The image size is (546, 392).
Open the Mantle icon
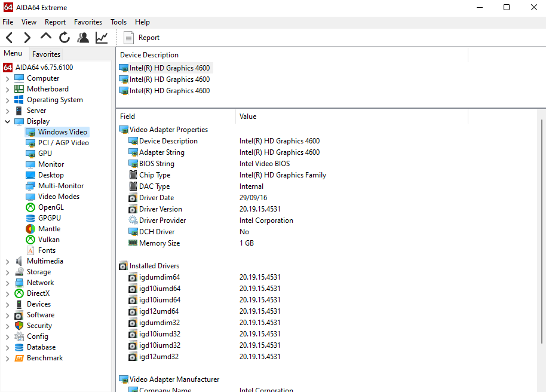click(x=30, y=229)
